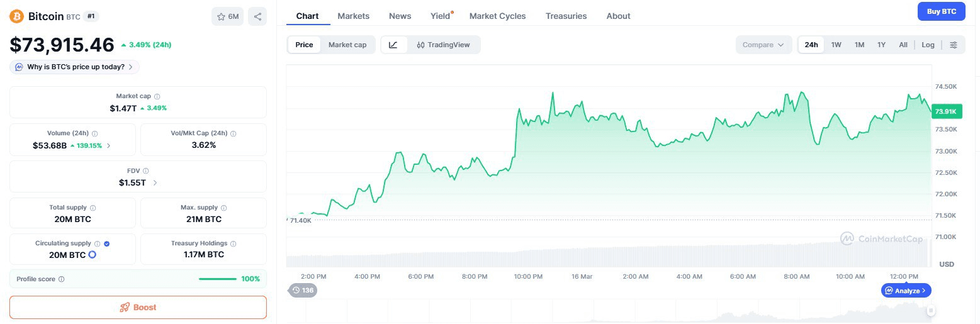980x324 pixels.
Task: Open the Compare dropdown
Action: (x=763, y=45)
